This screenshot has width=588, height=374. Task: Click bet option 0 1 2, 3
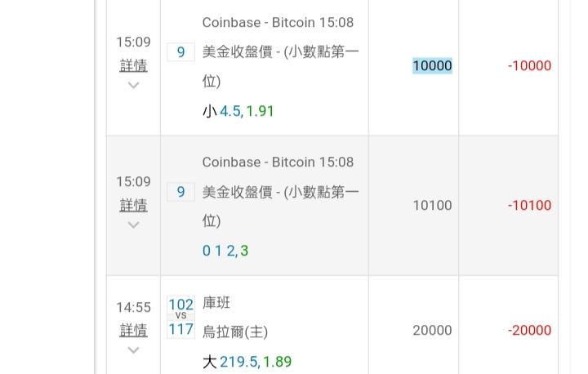coord(225,251)
